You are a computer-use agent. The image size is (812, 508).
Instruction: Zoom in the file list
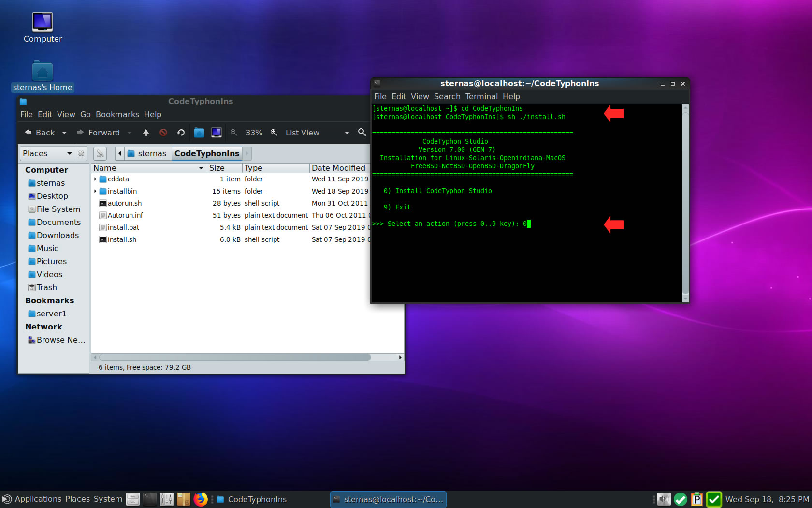(x=274, y=133)
